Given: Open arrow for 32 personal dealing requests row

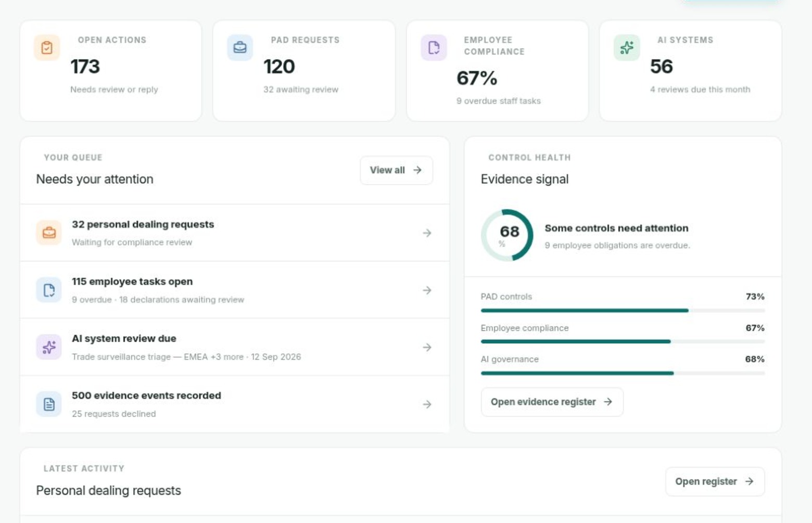Looking at the screenshot, I should click(x=427, y=233).
